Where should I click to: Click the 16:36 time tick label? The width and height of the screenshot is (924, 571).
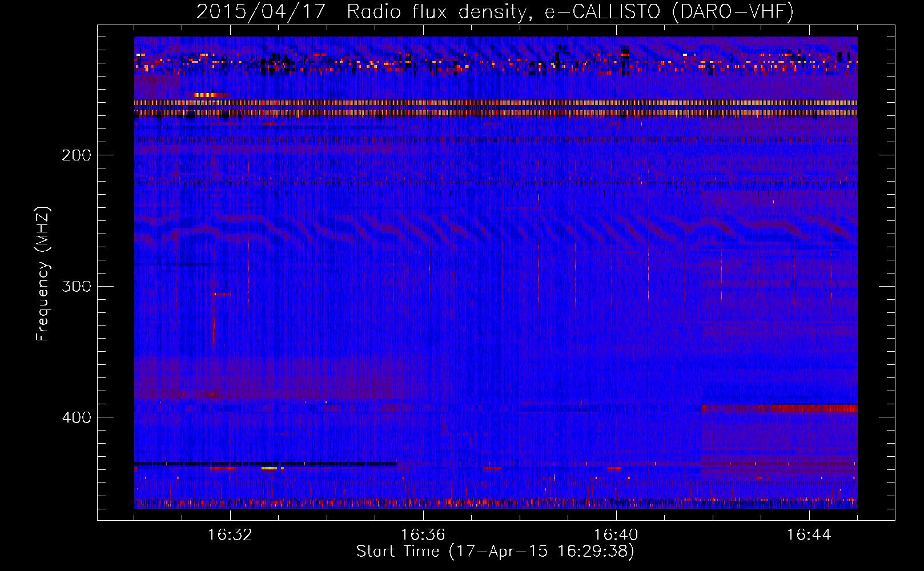[423, 535]
